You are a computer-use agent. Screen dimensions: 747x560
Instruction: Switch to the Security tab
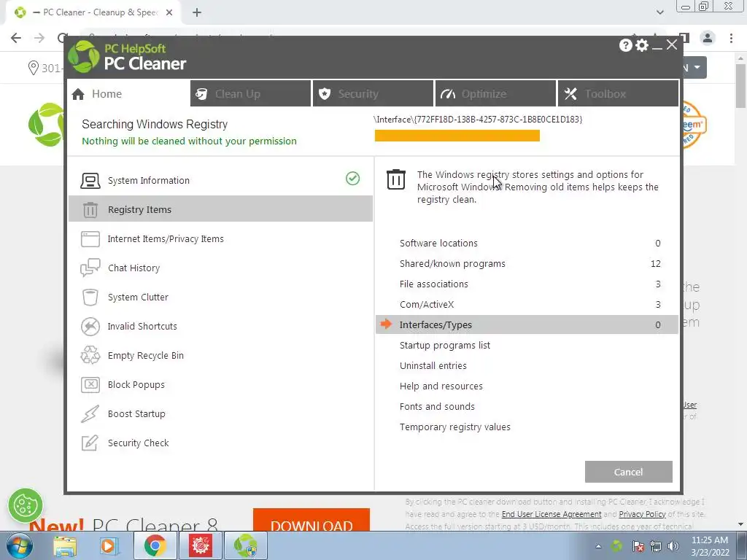(373, 94)
